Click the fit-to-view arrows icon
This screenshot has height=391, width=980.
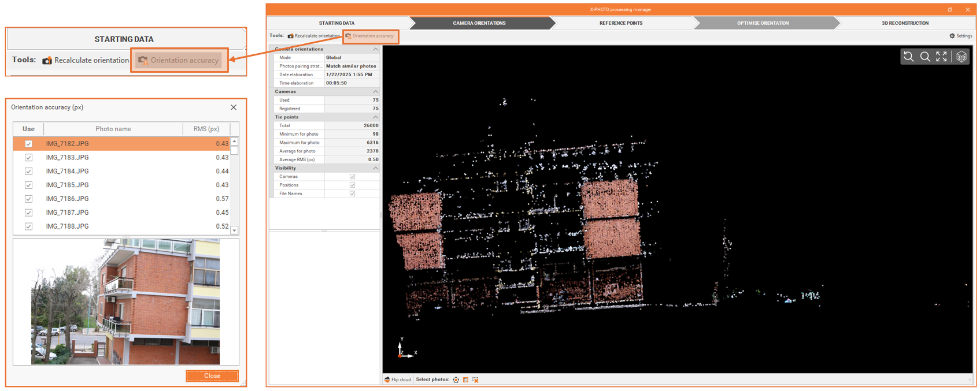pyautogui.click(x=942, y=57)
